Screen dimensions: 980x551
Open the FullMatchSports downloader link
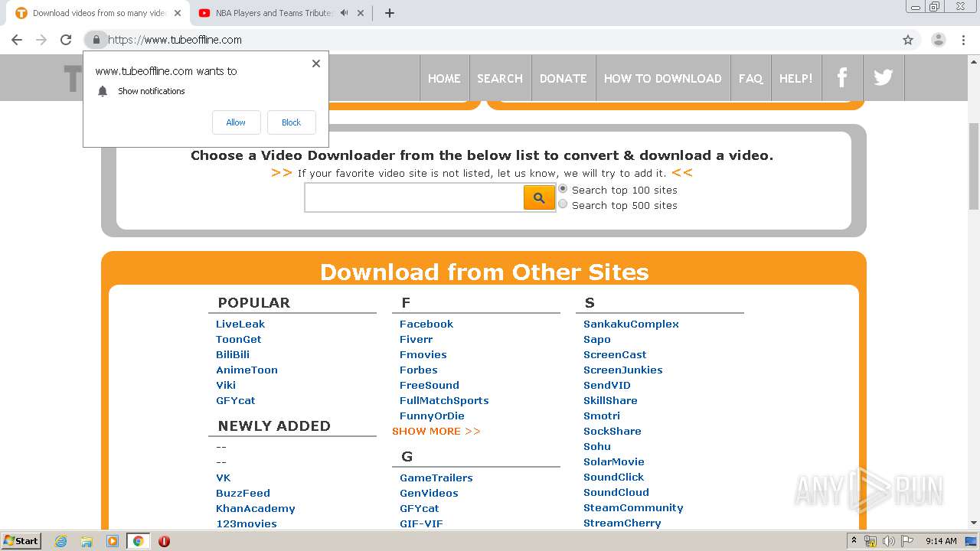click(444, 400)
